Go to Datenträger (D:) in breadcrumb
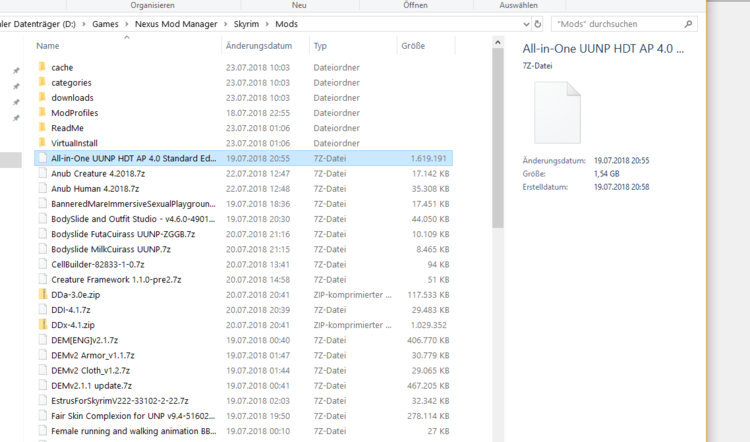Viewport: 750px width, 442px height. coord(38,24)
